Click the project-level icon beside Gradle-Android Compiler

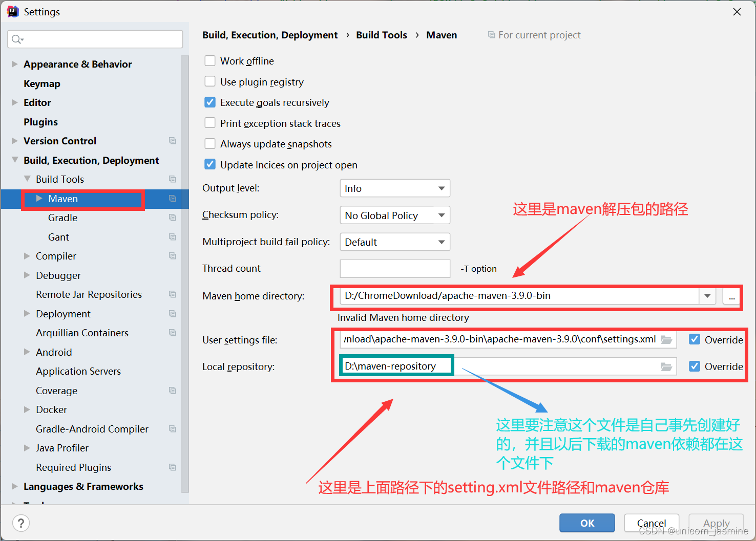point(173,429)
